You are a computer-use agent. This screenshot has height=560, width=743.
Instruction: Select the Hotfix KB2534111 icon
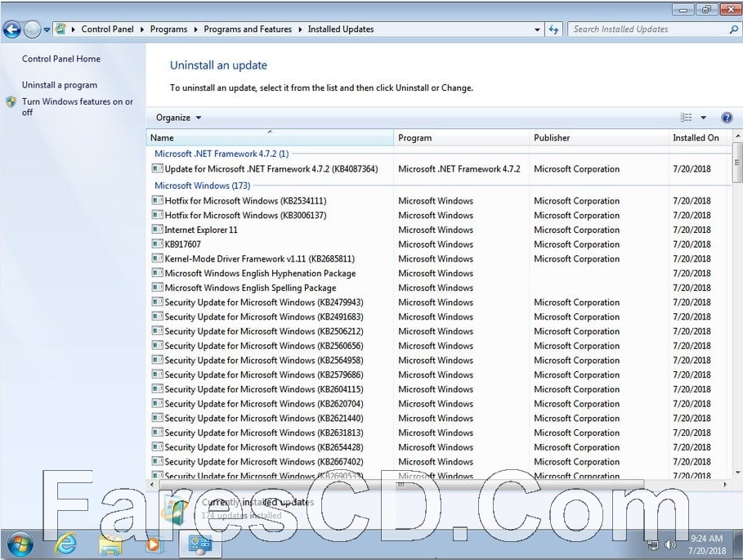(157, 200)
